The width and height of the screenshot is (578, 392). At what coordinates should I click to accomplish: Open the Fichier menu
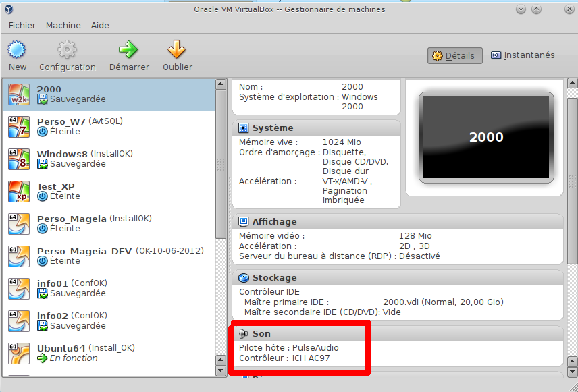(x=22, y=26)
